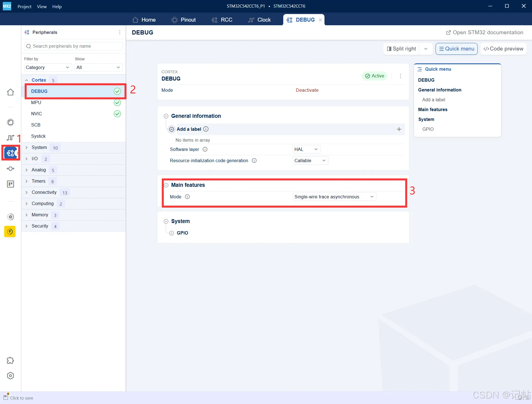Toggle the DEBUG peripheral active checkmark
Viewport: 532px width, 404px height.
pos(117,91)
